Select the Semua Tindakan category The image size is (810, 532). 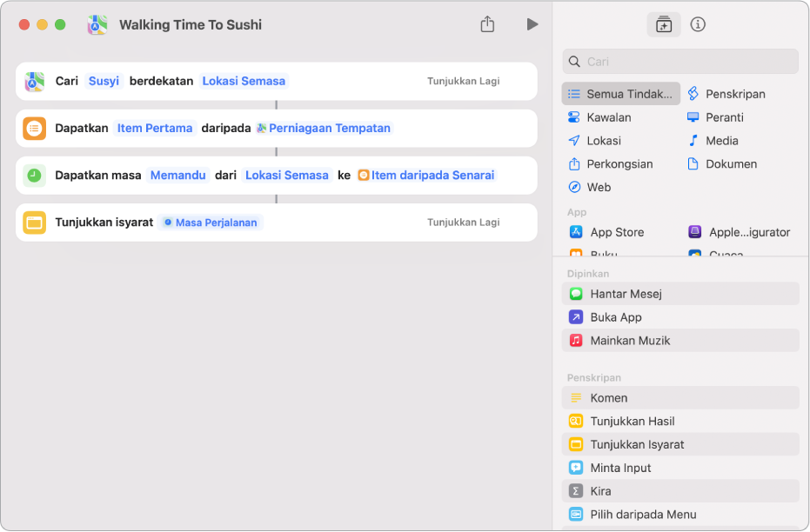pos(621,94)
